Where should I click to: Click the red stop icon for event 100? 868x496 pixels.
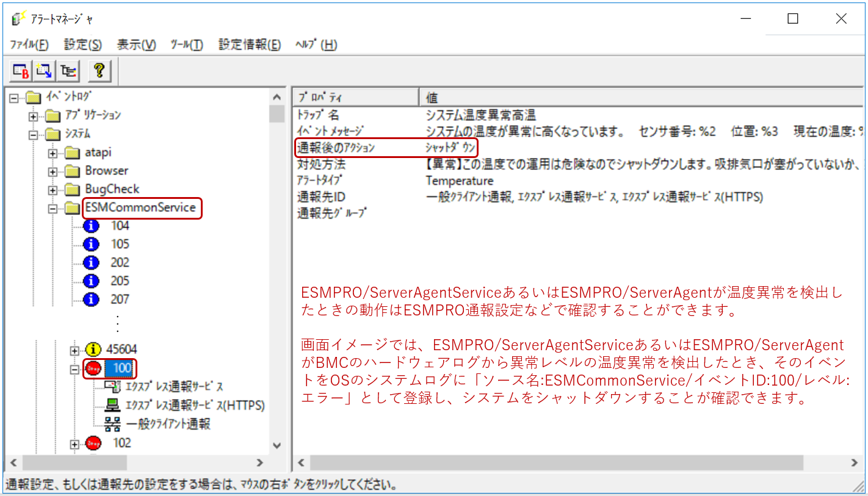(93, 368)
